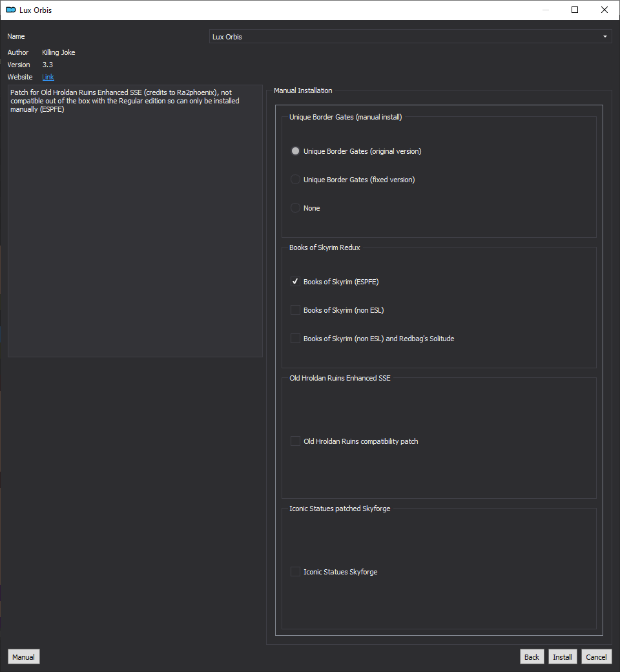This screenshot has width=620, height=672.
Task: Click the 'Manual Installation' group title
Action: click(x=303, y=90)
